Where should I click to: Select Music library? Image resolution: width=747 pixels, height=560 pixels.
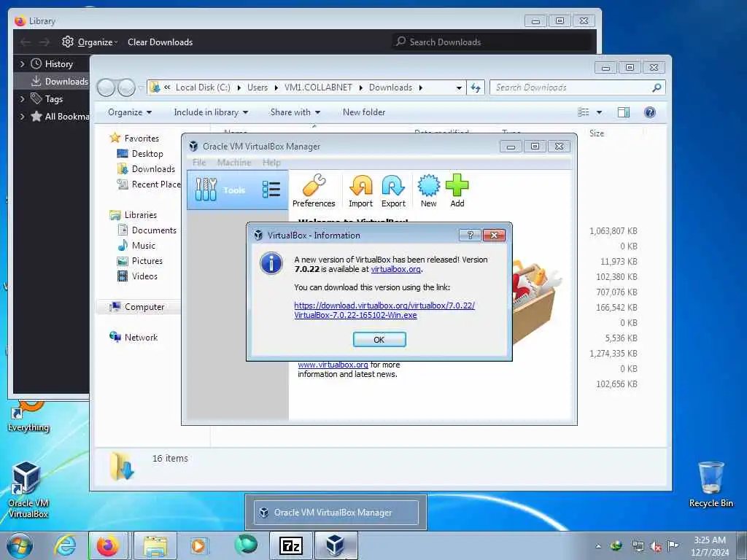pos(144,246)
